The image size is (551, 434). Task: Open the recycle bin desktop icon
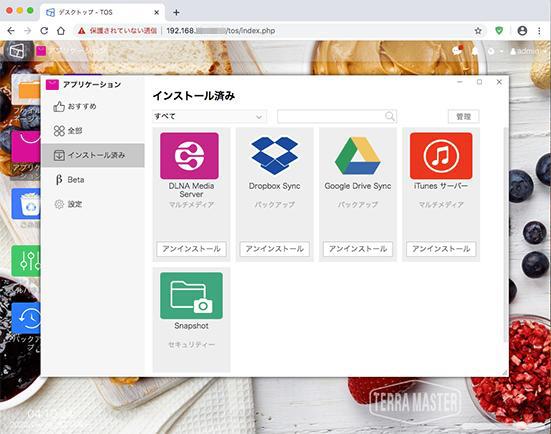pyautogui.click(x=26, y=204)
